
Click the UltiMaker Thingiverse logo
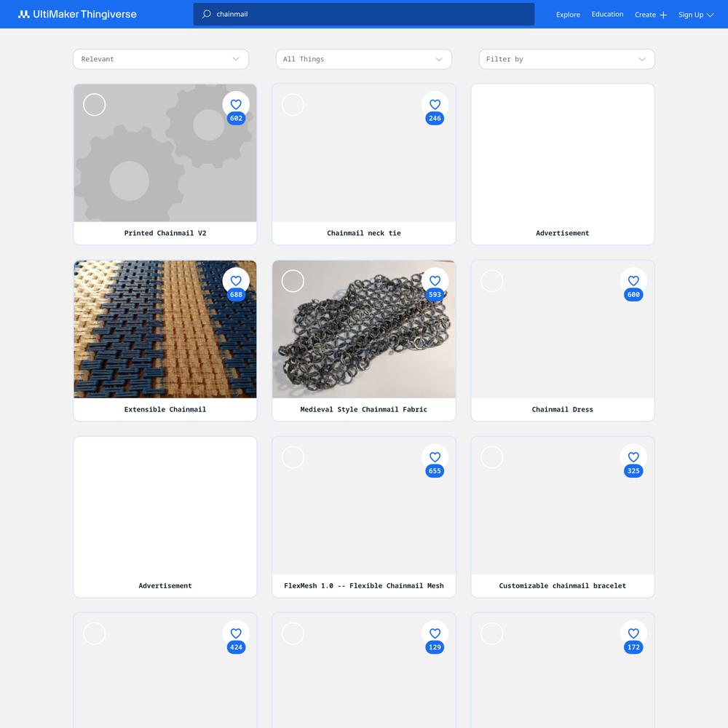click(77, 15)
